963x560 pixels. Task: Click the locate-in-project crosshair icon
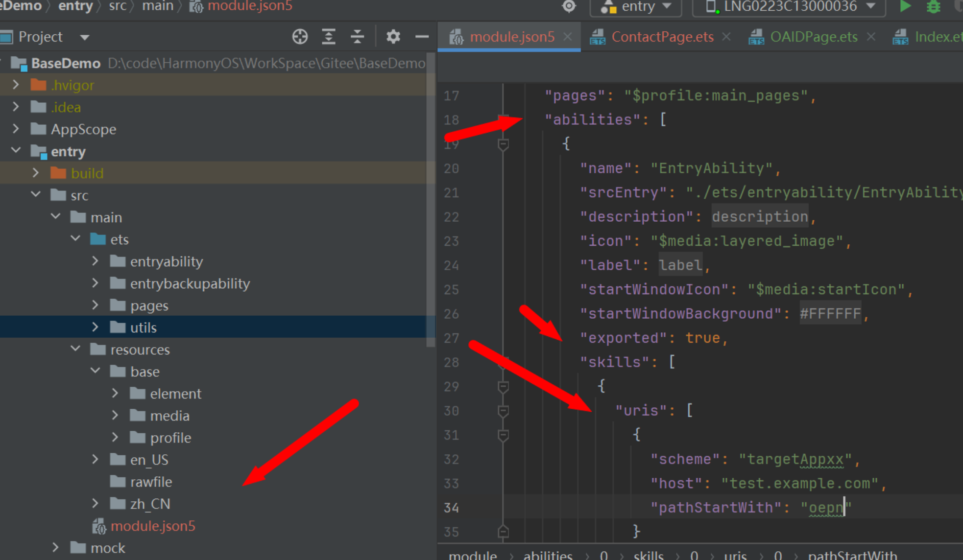300,37
